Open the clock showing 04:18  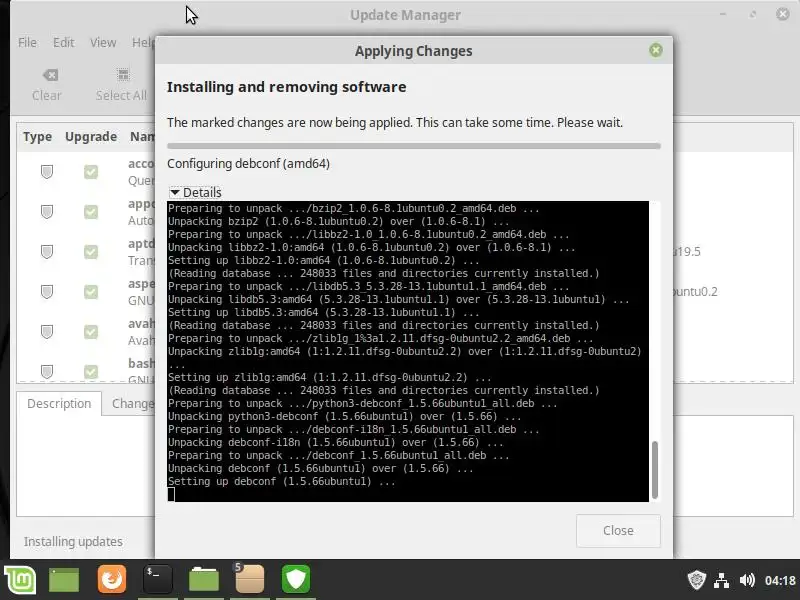click(x=780, y=581)
